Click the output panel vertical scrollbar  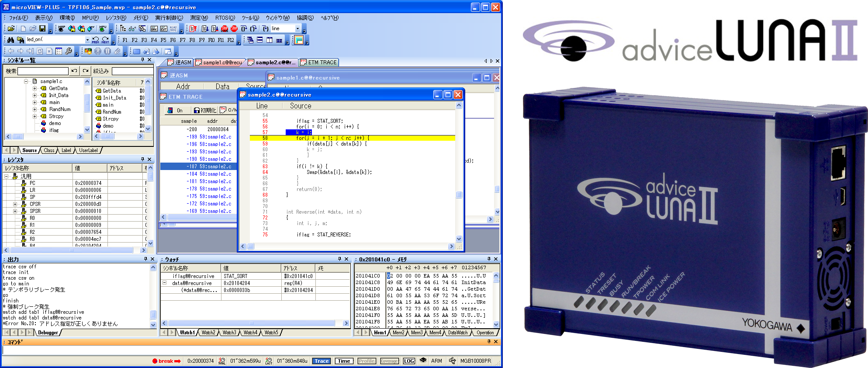click(153, 296)
